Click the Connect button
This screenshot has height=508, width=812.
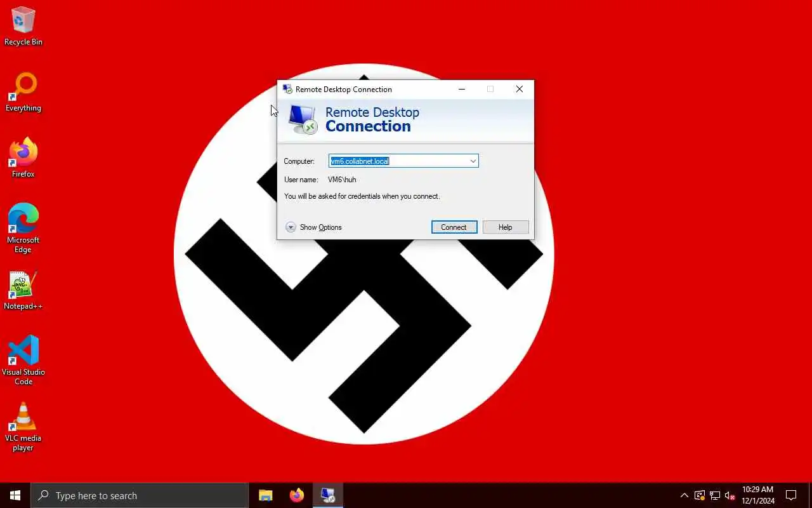(454, 227)
